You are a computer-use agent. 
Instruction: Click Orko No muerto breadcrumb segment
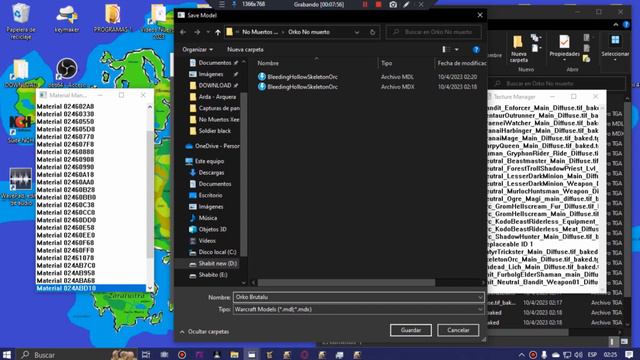309,32
